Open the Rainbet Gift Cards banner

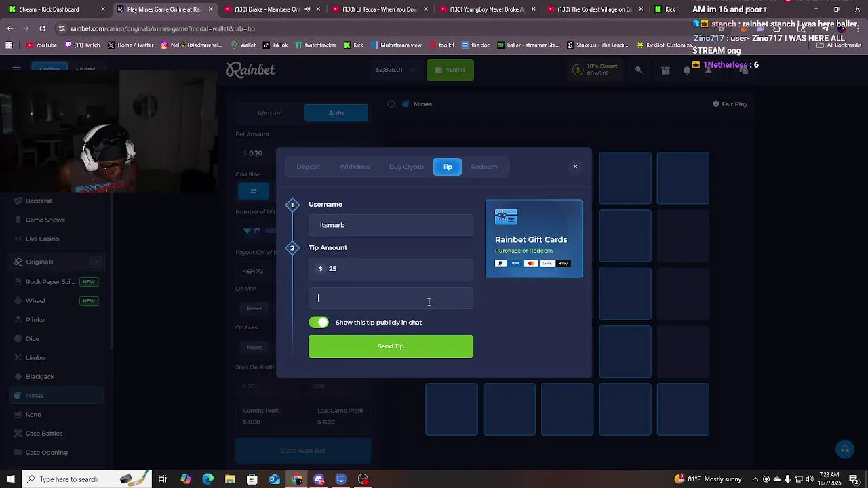[x=534, y=239]
